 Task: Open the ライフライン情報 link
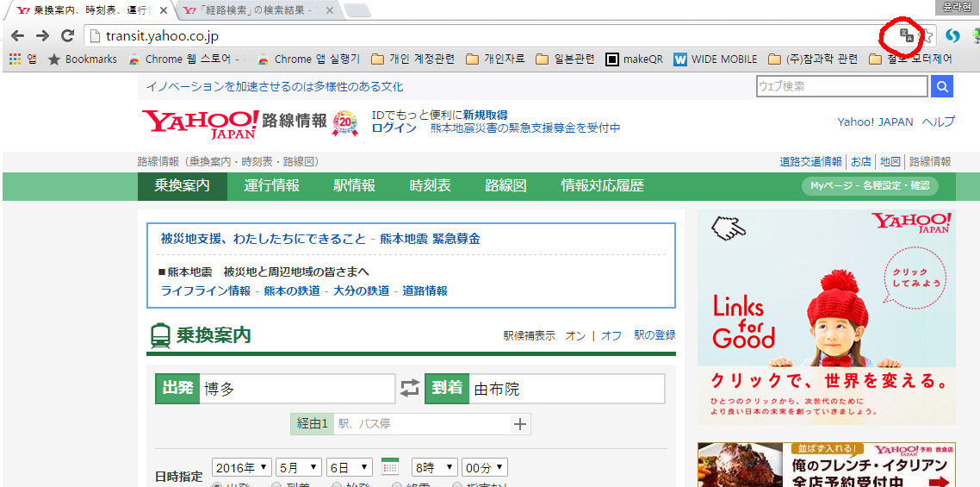pyautogui.click(x=206, y=291)
